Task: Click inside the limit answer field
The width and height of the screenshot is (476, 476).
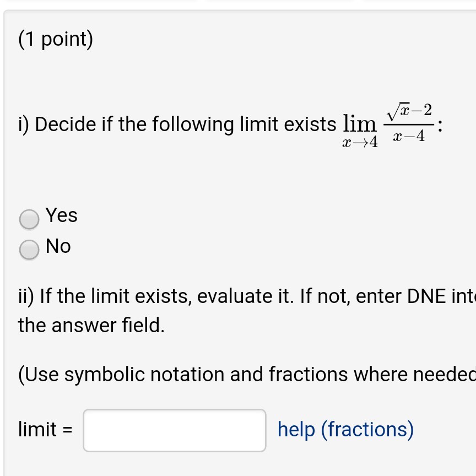Action: click(174, 430)
